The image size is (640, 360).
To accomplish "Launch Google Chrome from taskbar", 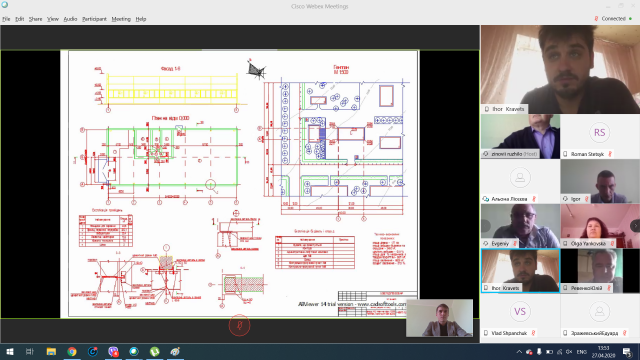I will point(72,351).
